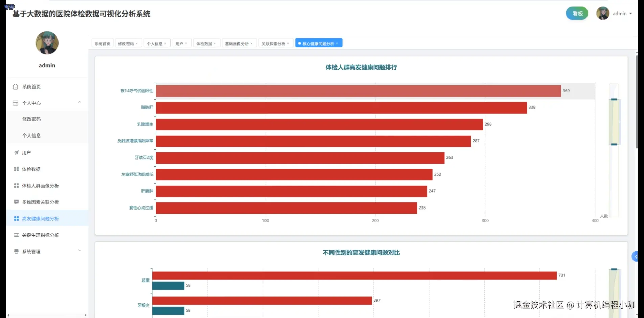The height and width of the screenshot is (318, 644).
Task: Click the right arrow of the sidebar horizontal scrollbar
Action: pos(85,315)
